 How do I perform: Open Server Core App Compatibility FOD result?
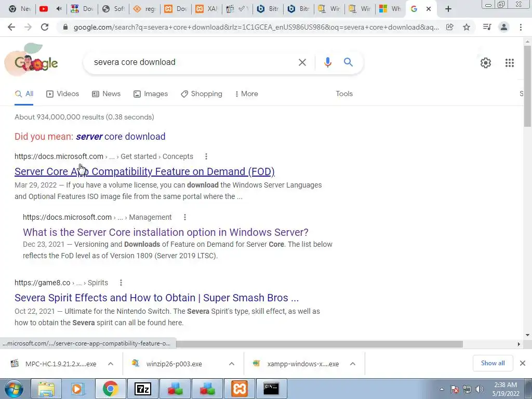point(144,171)
